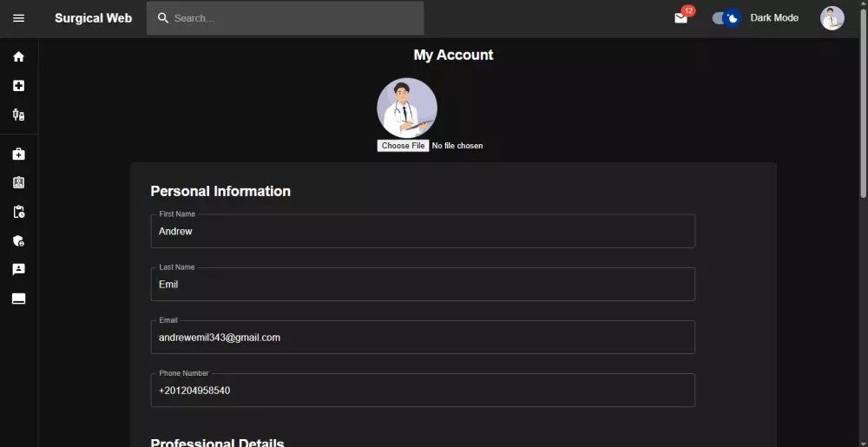Open the shield admin sidebar icon
This screenshot has width=868, height=447.
pyautogui.click(x=19, y=240)
